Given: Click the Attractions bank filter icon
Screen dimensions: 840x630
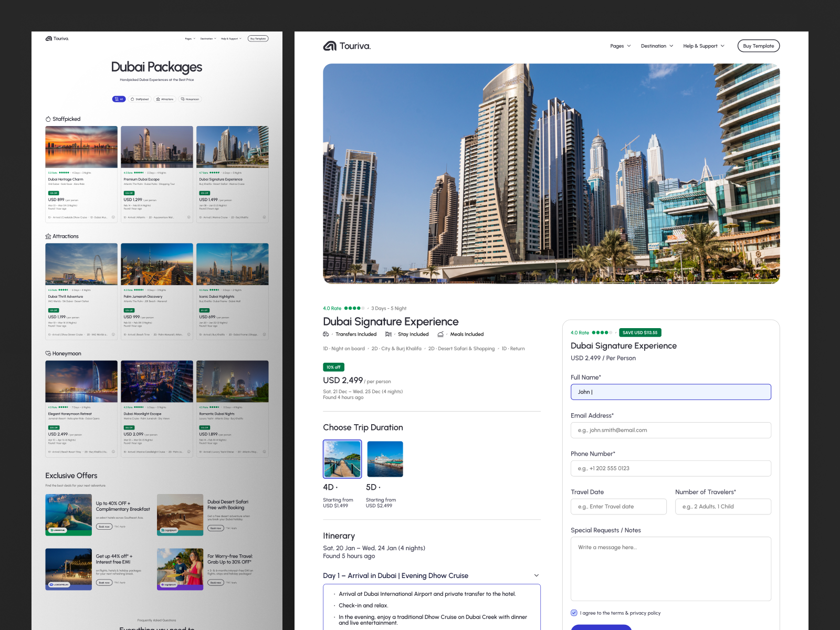Looking at the screenshot, I should (159, 99).
